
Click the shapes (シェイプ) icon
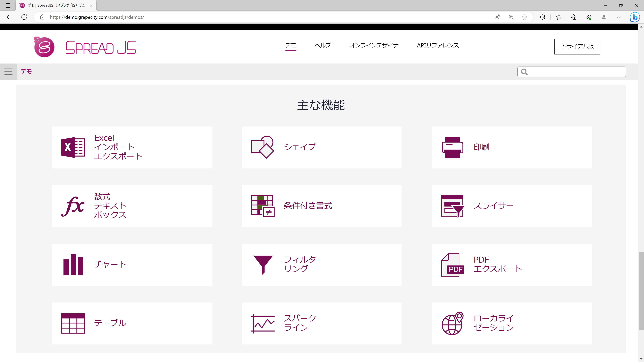(x=262, y=147)
